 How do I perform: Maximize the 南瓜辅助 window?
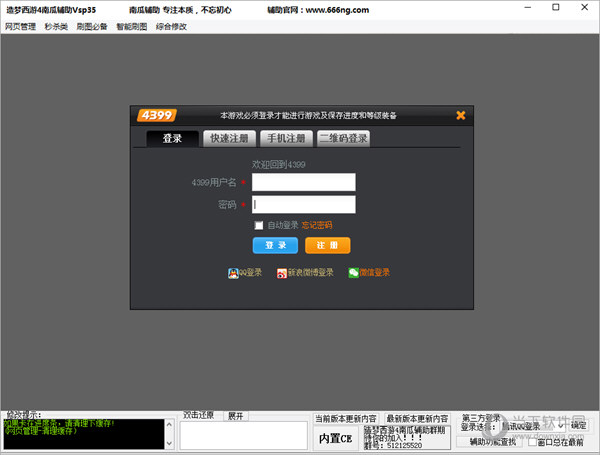point(556,7)
